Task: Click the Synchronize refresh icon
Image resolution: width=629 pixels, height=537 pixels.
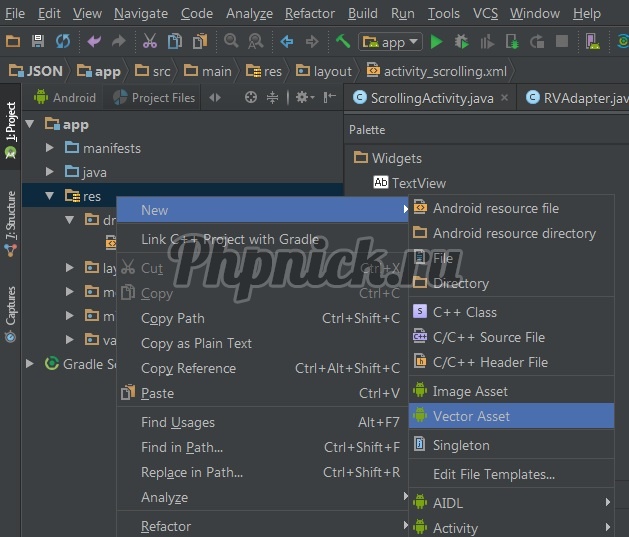Action: pos(63,42)
